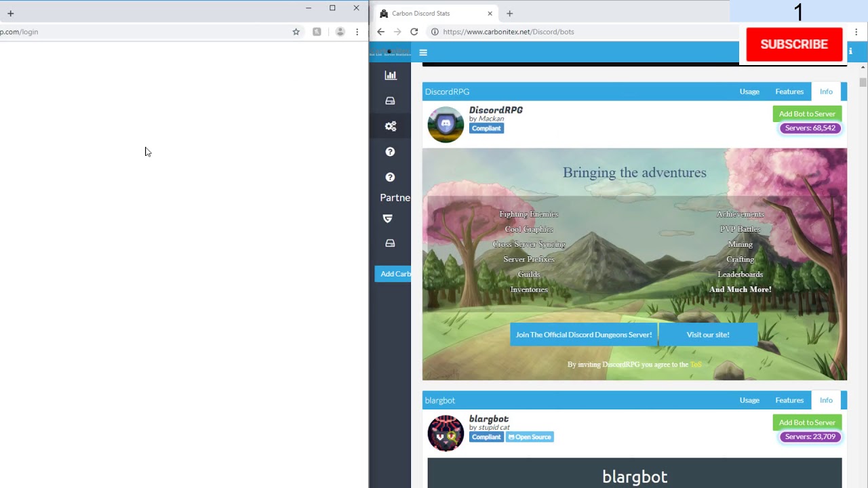Screen dimensions: 868x488
Task: Select blargbot Info tab
Action: (826, 400)
